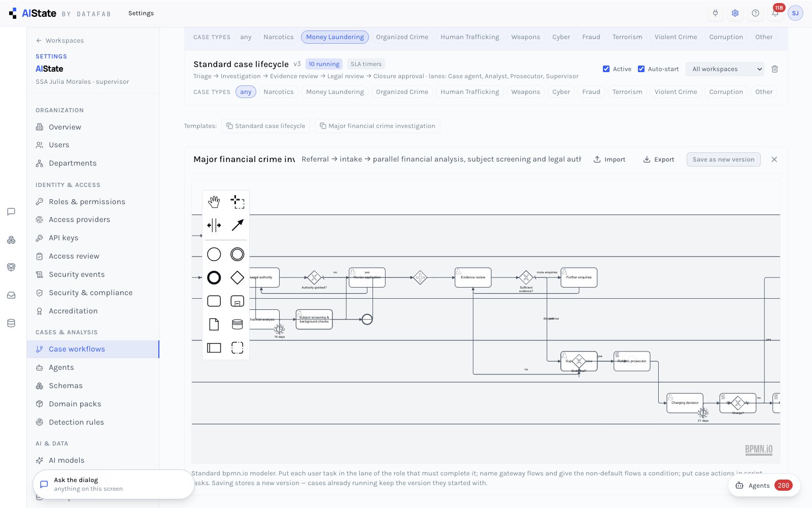
Task: Click the SLA timers badge
Action: (x=366, y=64)
